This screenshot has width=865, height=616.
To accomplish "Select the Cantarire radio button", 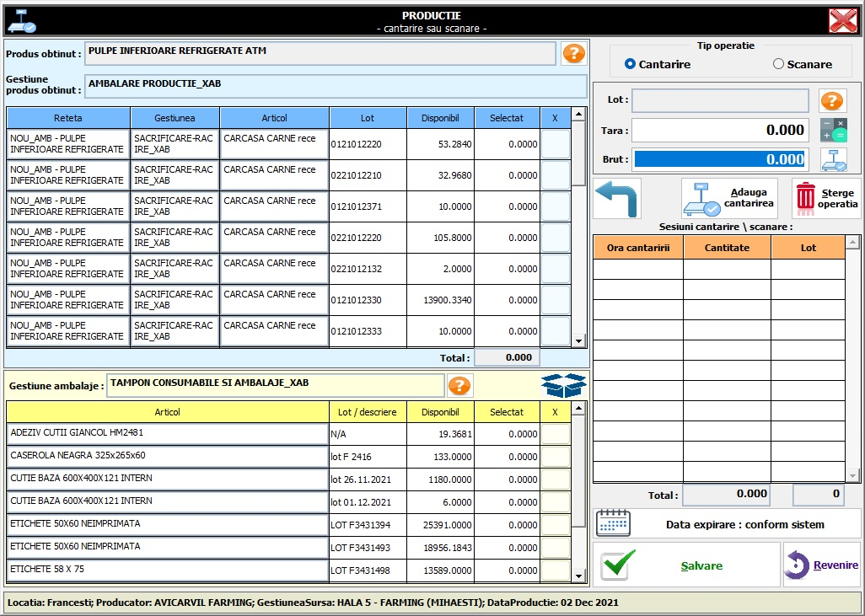I will (630, 64).
